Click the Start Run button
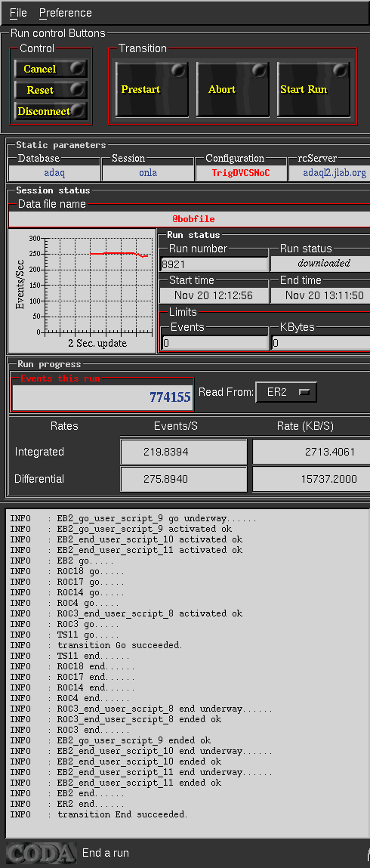 [313, 89]
